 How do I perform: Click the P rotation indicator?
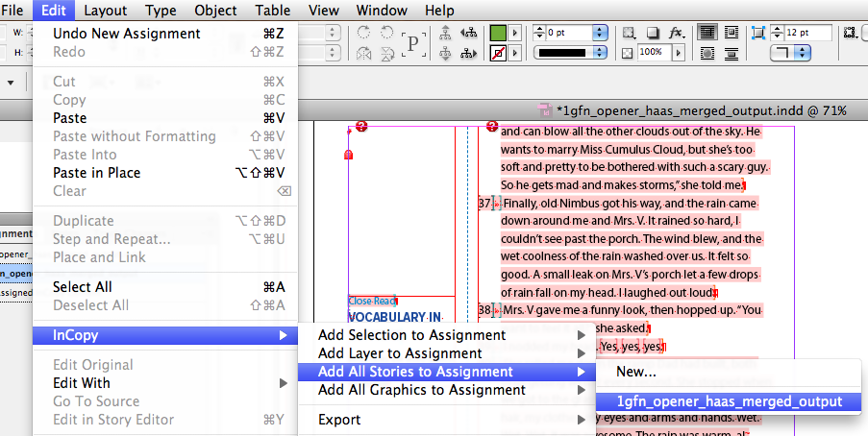413,43
